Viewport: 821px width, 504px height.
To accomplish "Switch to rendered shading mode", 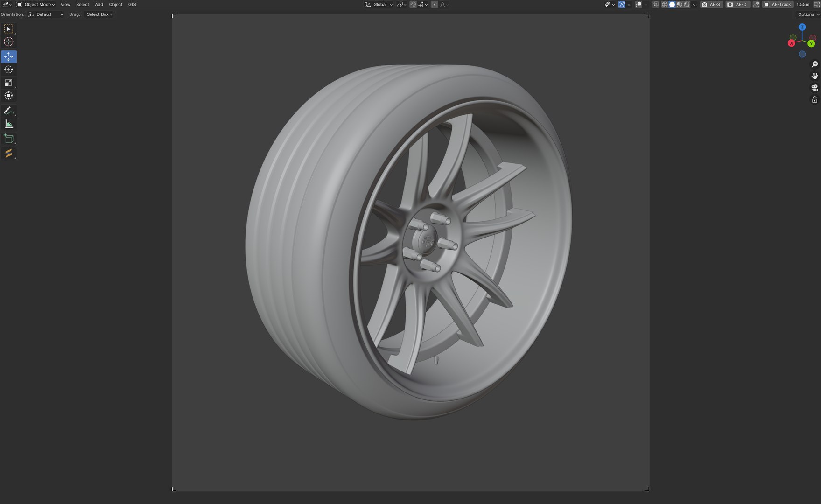I will (x=687, y=5).
